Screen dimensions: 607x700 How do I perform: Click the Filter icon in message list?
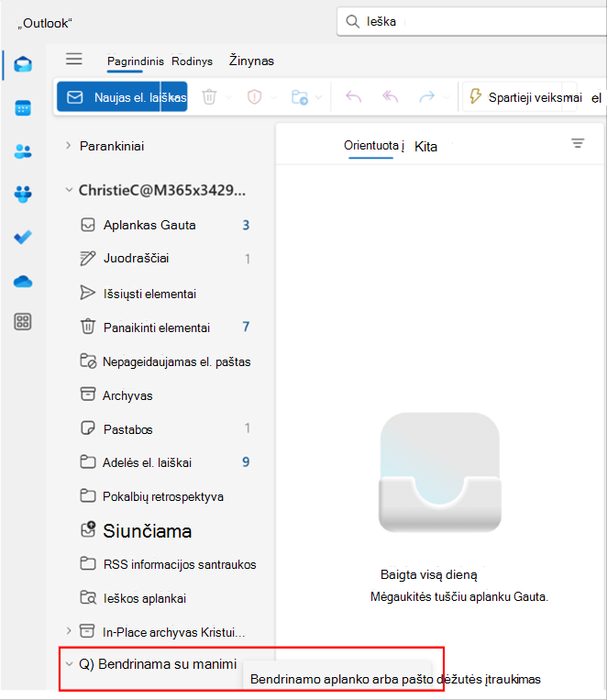point(578,144)
